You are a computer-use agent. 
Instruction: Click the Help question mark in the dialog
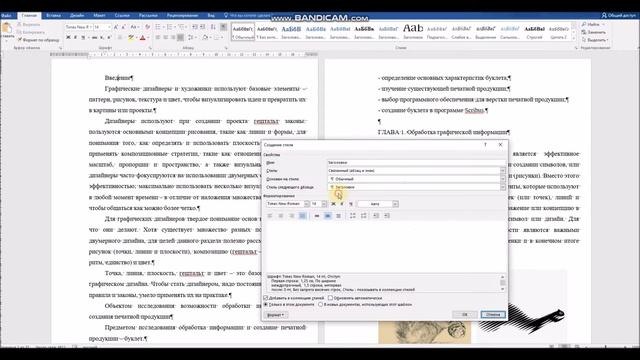pyautogui.click(x=485, y=145)
